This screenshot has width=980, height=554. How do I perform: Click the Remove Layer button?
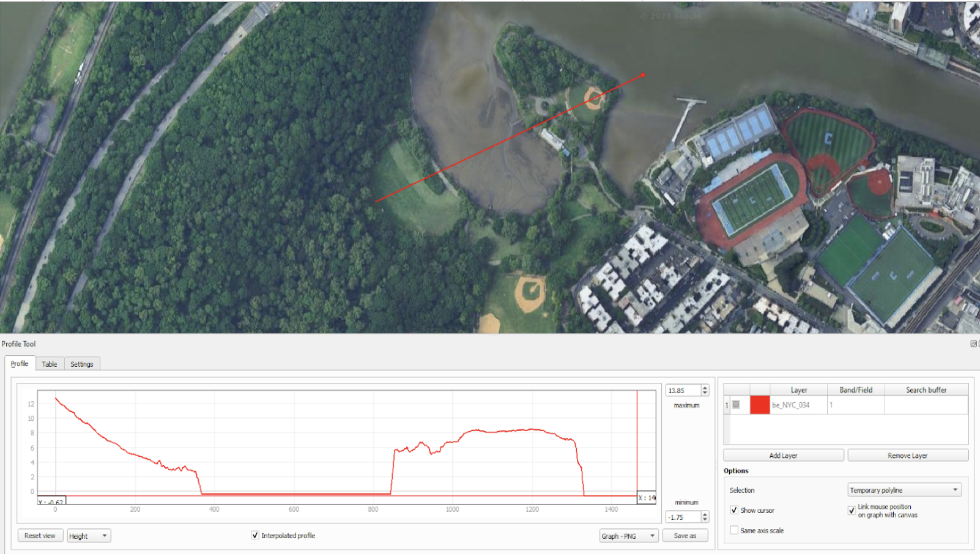point(908,456)
